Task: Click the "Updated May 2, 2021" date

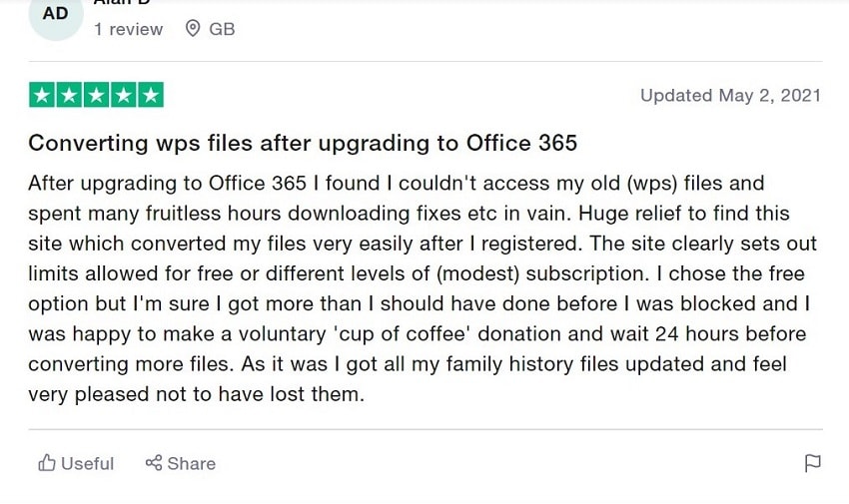Action: 730,96
